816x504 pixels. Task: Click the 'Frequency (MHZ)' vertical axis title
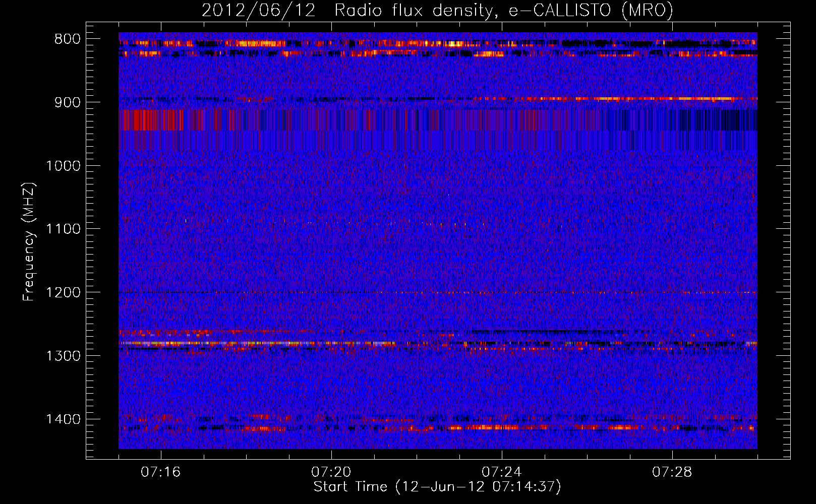(29, 242)
